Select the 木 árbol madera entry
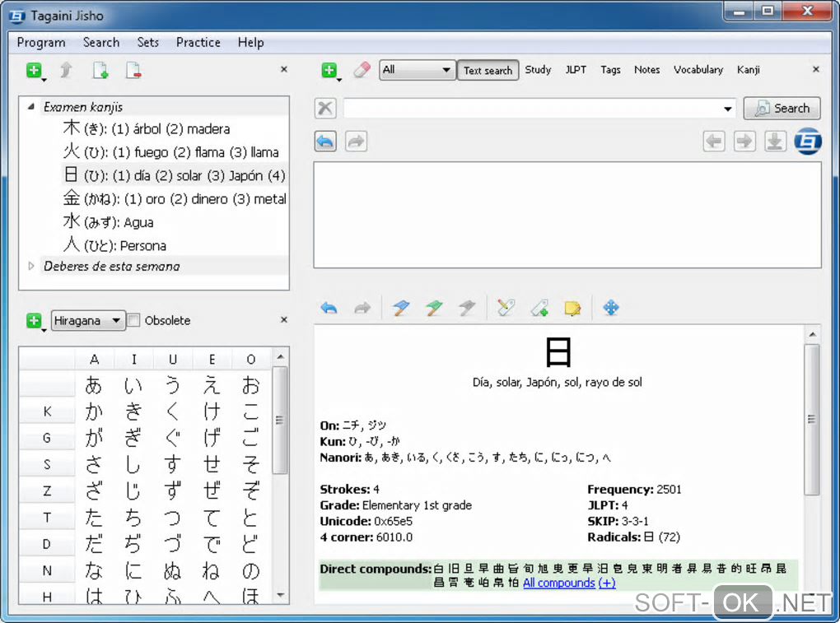840x623 pixels. point(147,128)
